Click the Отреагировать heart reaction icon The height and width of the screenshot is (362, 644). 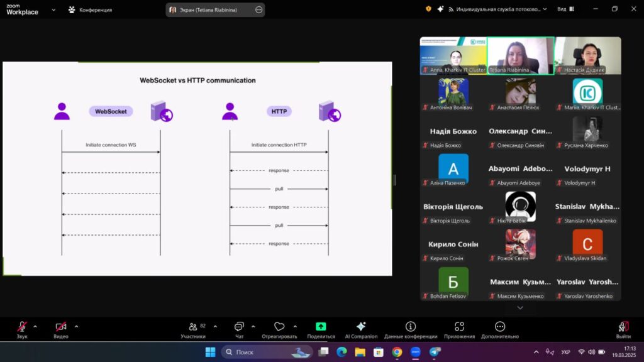coord(279,326)
